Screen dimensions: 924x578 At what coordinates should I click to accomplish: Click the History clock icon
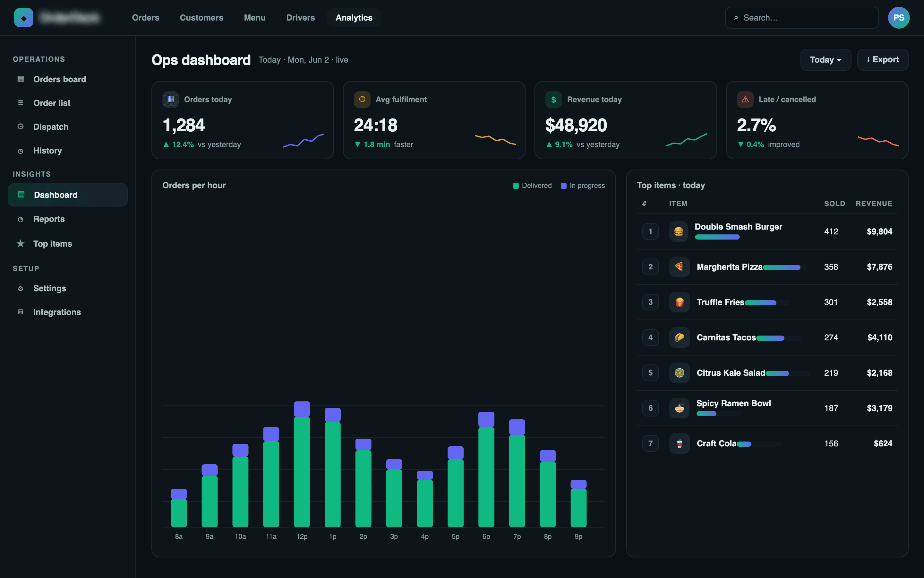tap(21, 151)
